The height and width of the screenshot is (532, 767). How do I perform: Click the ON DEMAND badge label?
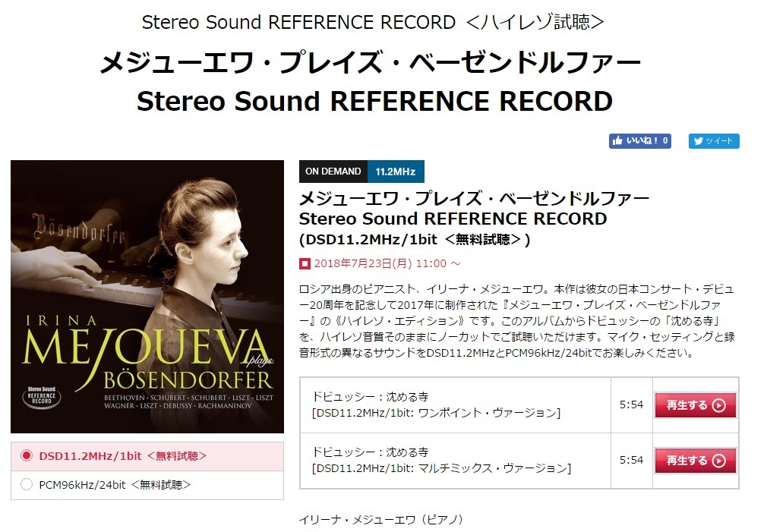coord(333,172)
